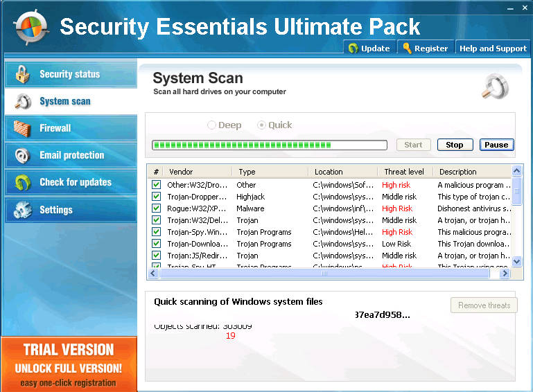Click the green scan progress bar
The width and height of the screenshot is (533, 392).
coord(269,145)
